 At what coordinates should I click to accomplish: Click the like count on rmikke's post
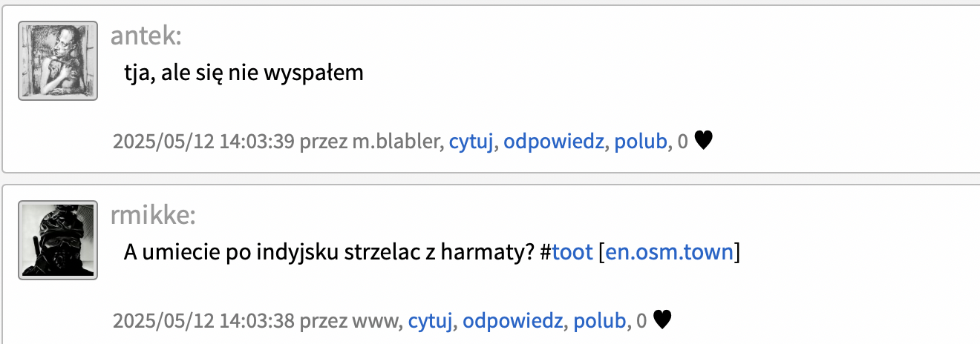(642, 320)
